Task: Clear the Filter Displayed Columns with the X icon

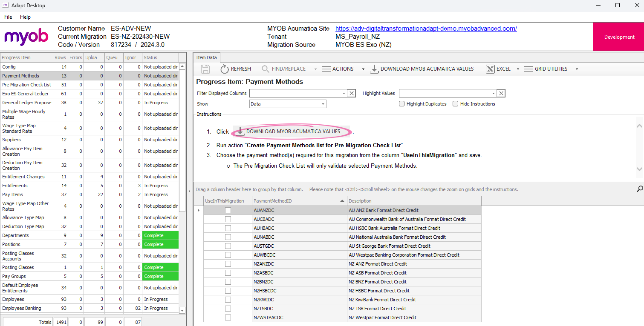Action: click(351, 93)
